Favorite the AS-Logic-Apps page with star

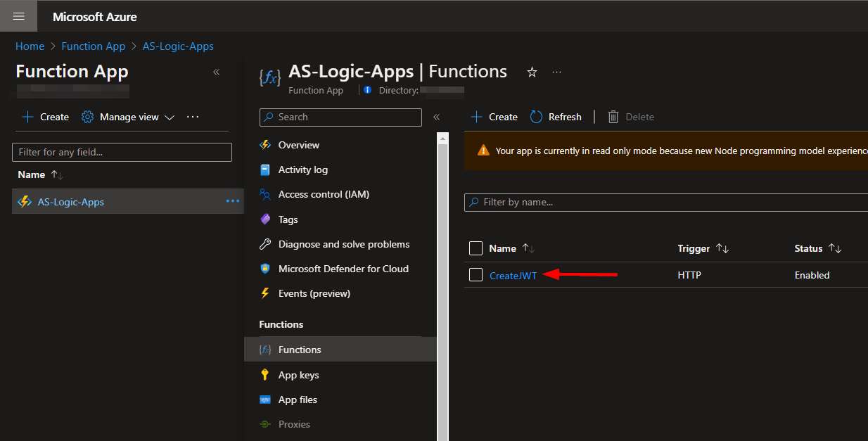[x=532, y=72]
